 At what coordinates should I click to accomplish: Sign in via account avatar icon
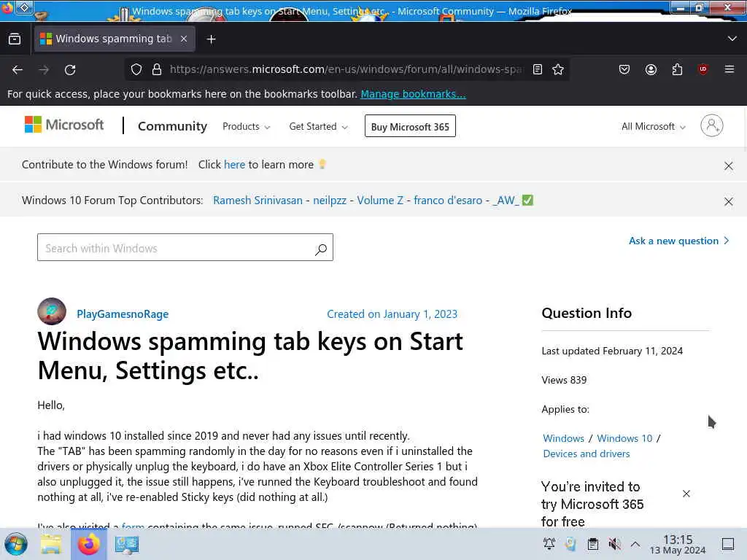[x=712, y=125]
